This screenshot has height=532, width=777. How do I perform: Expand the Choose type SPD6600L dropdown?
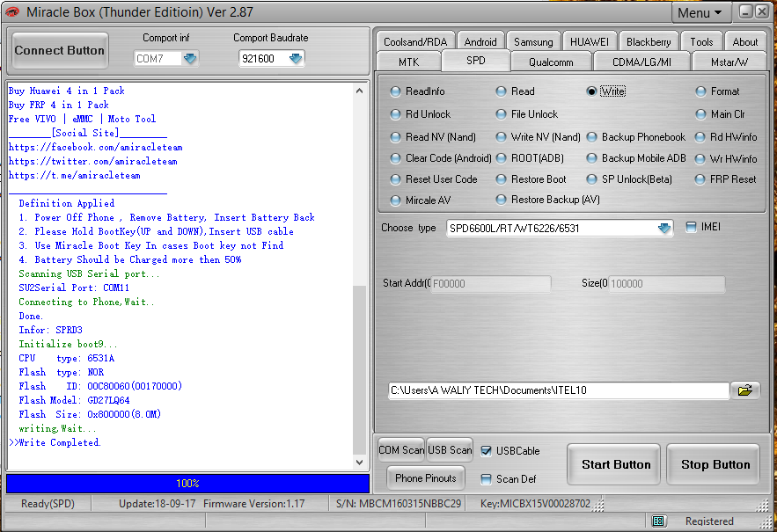click(664, 229)
